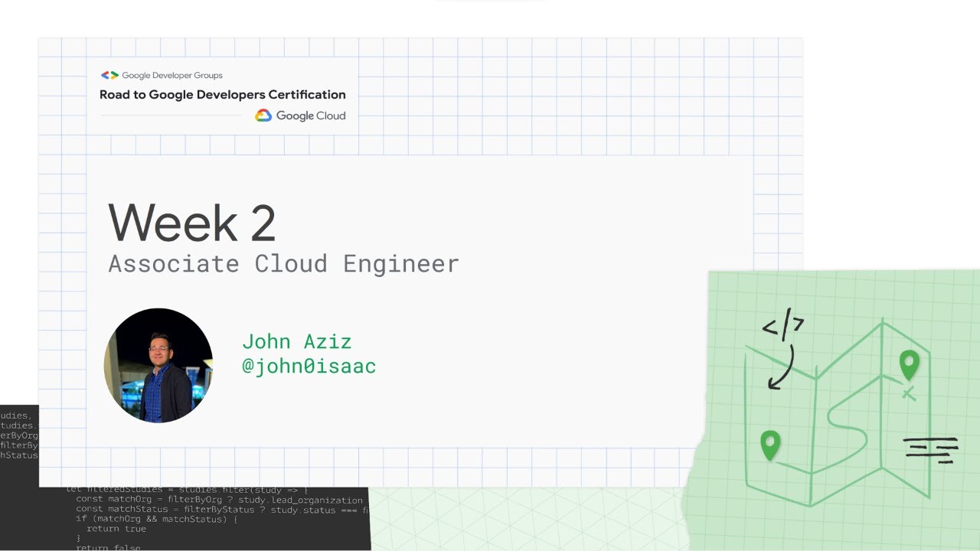Click the "Road to Google Developers Certification" title
The image size is (980, 551).
223,95
